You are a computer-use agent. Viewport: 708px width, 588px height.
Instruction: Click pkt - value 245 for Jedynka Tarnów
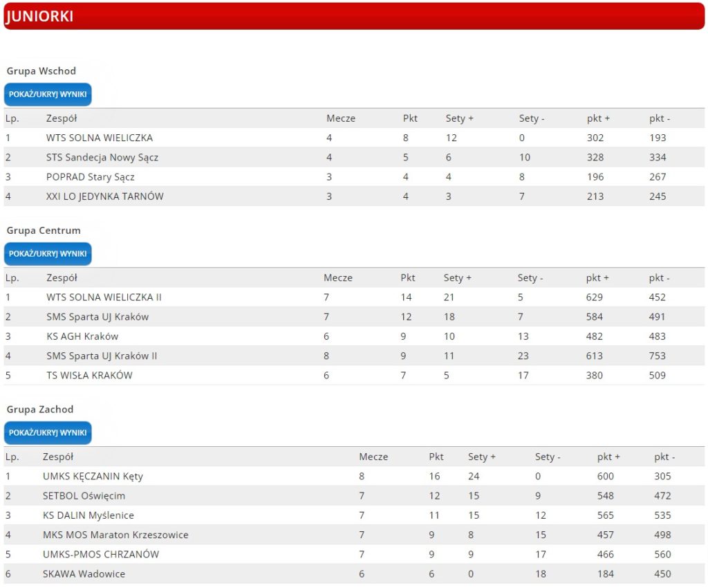click(x=658, y=196)
